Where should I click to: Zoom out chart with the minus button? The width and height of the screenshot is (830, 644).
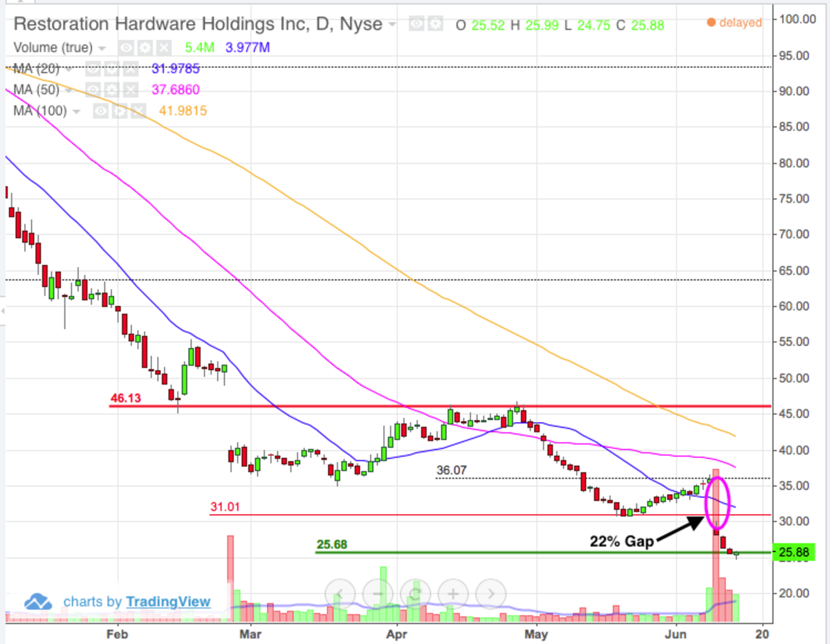pos(378,594)
